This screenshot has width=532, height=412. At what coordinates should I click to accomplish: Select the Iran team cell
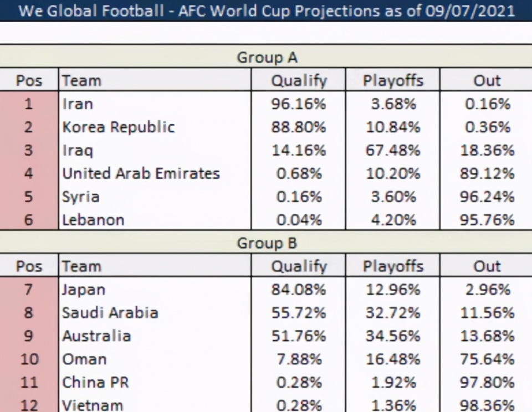[x=78, y=104]
